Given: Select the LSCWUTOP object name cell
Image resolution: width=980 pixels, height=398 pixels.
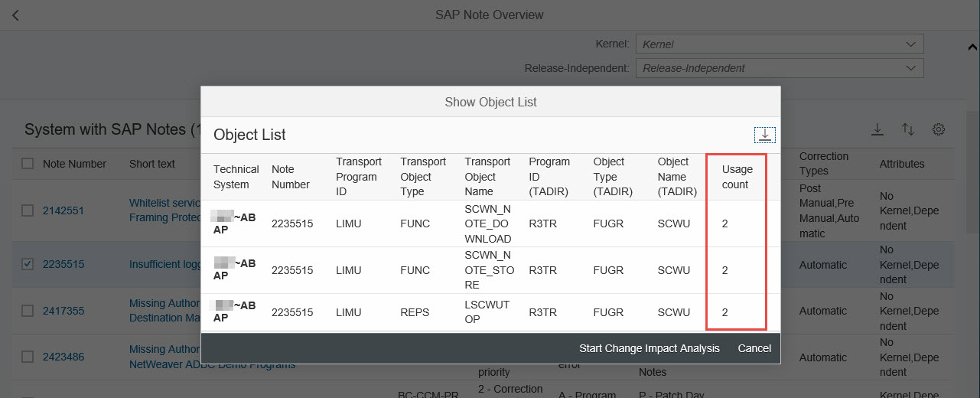Looking at the screenshot, I should tap(487, 312).
